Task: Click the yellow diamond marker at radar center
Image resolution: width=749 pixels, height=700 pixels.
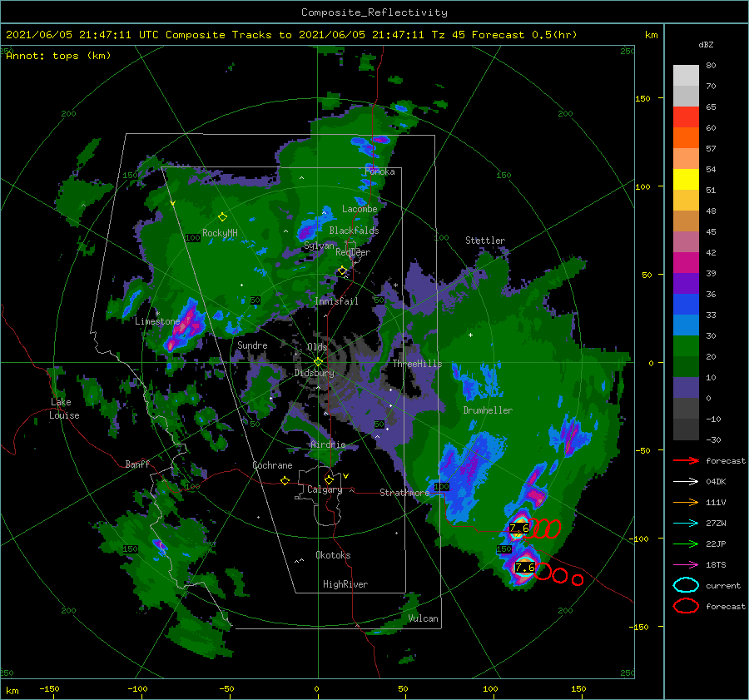Action: pyautogui.click(x=318, y=362)
